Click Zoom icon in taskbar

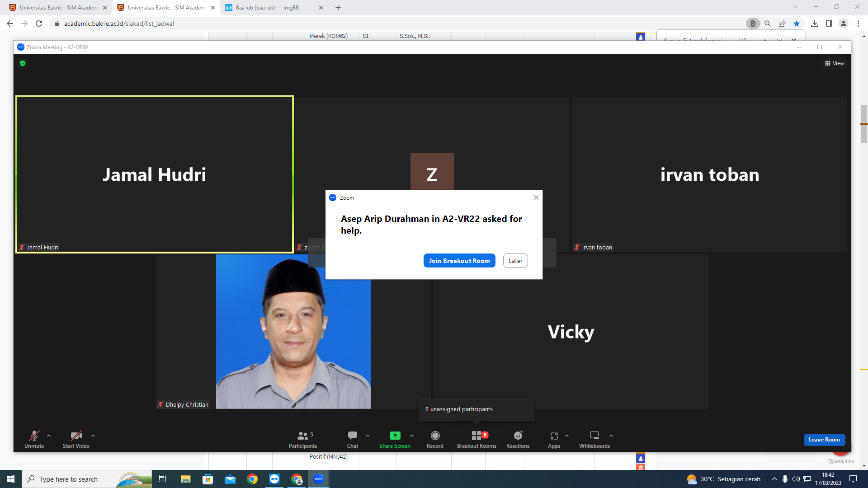click(x=319, y=479)
